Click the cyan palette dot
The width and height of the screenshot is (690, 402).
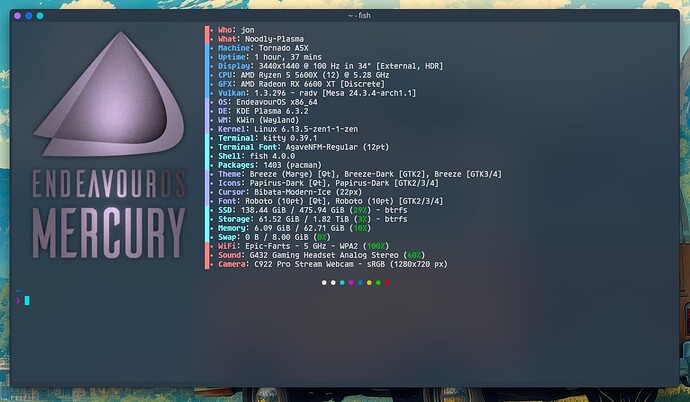click(342, 283)
